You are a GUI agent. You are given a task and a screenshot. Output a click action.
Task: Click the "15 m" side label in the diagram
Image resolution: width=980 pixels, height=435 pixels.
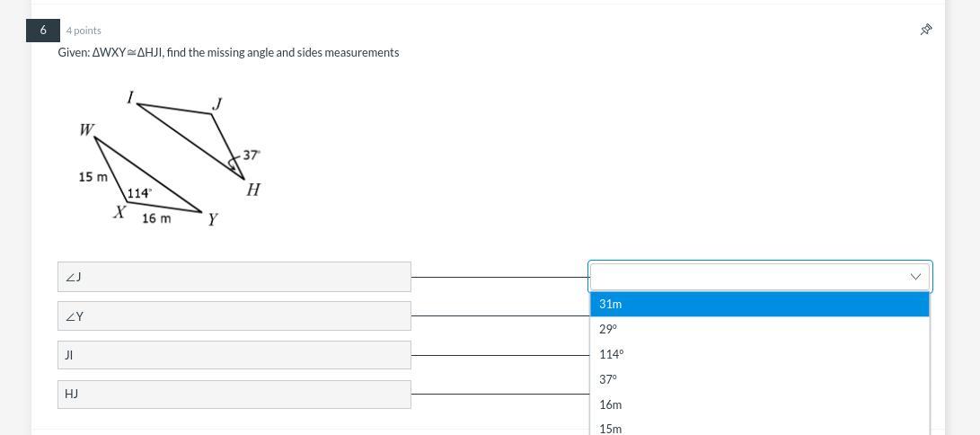93,177
